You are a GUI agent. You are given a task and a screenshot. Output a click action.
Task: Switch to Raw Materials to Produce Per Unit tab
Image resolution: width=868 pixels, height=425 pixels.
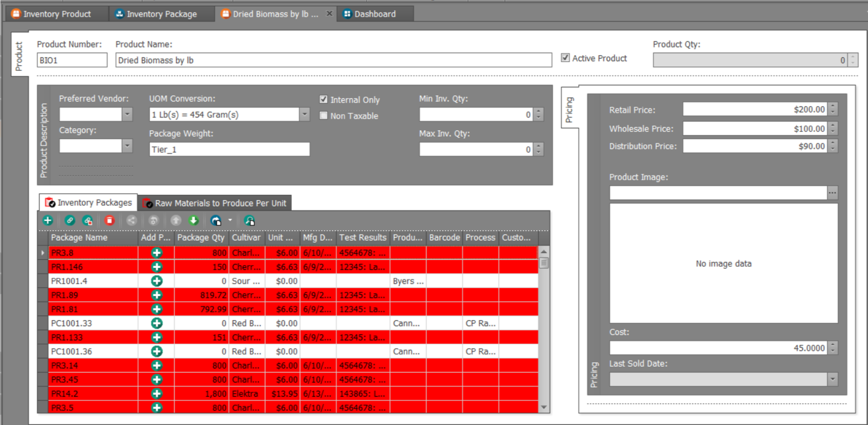click(214, 203)
